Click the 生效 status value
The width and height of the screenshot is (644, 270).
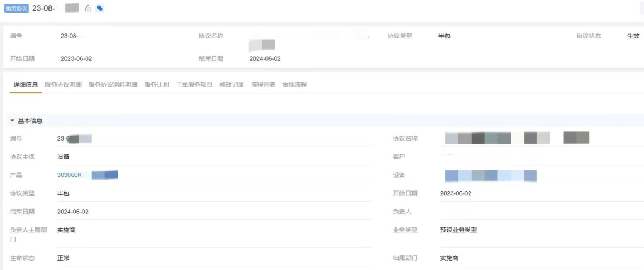(633, 36)
